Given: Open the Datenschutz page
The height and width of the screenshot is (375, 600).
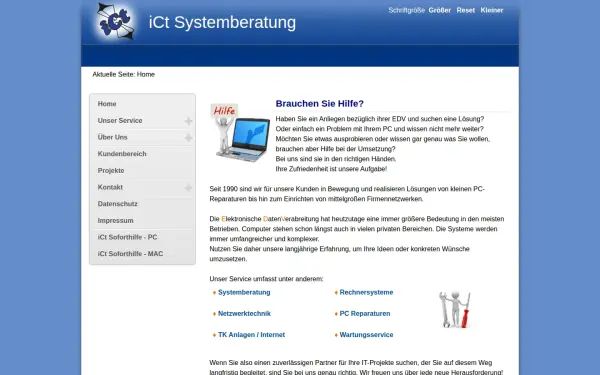Looking at the screenshot, I should point(117,204).
